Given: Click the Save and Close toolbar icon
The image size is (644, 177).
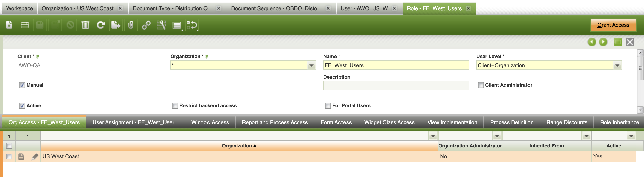Looking at the screenshot, I should click(55, 25).
